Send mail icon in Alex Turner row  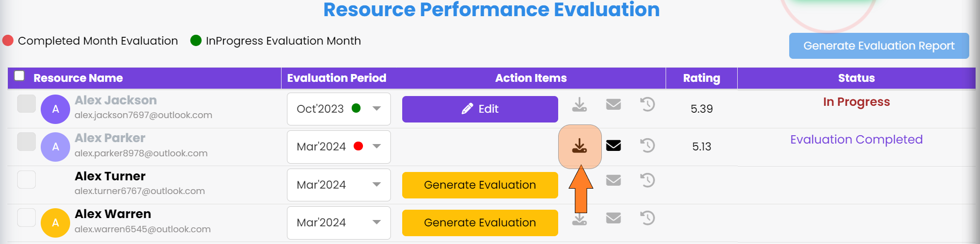tap(614, 180)
